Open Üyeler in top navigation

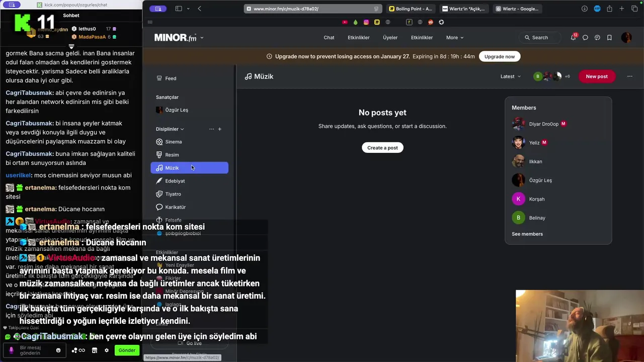(x=390, y=38)
